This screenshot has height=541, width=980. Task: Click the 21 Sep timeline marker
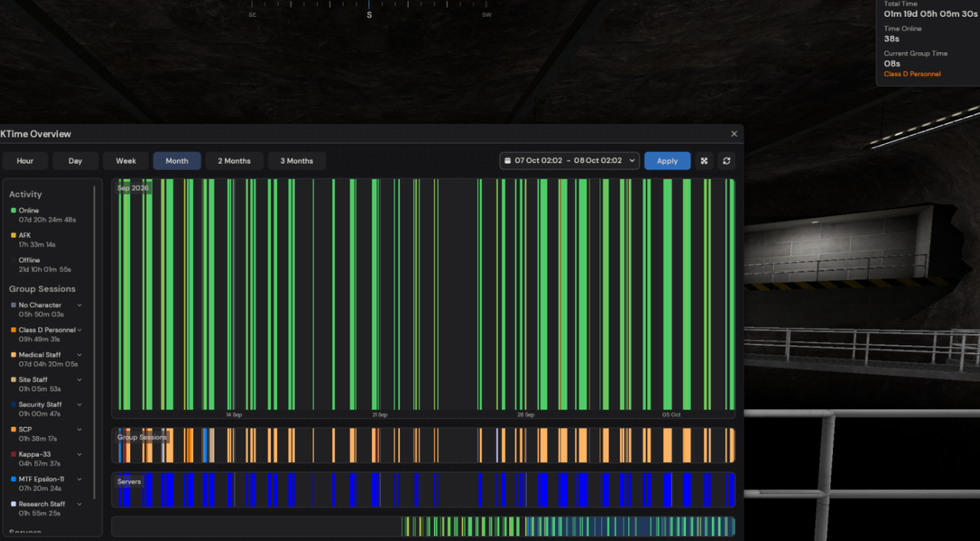[x=380, y=415]
